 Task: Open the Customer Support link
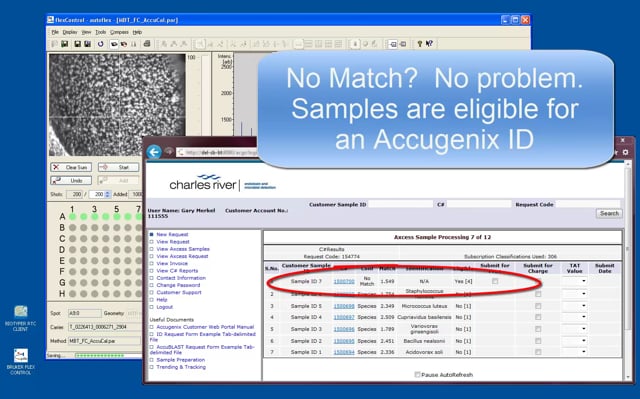coord(179,293)
